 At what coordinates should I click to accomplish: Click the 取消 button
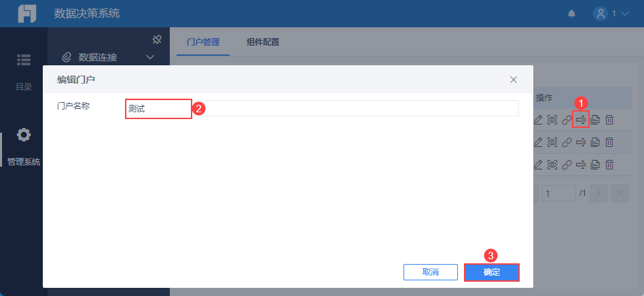coord(431,272)
